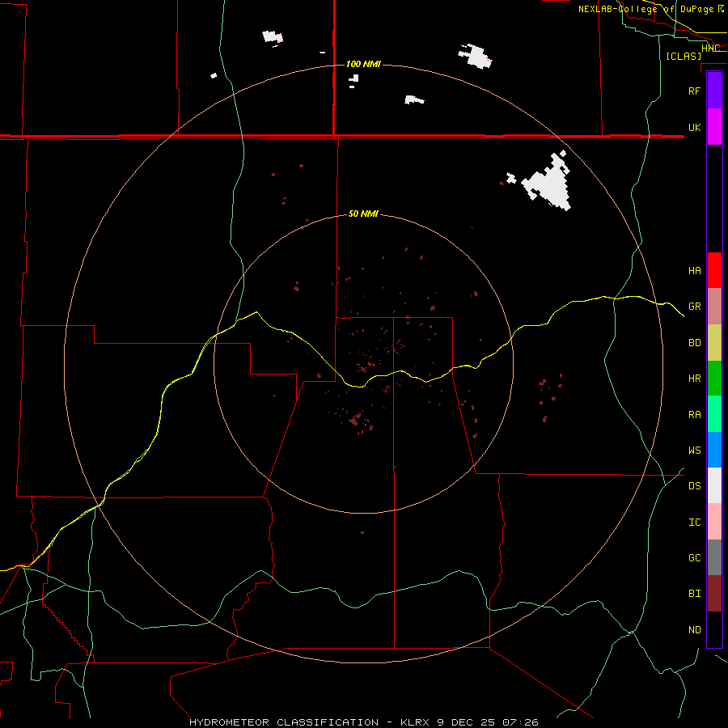The width and height of the screenshot is (728, 728).
Task: Click the "RF" legend label
Action: [694, 91]
